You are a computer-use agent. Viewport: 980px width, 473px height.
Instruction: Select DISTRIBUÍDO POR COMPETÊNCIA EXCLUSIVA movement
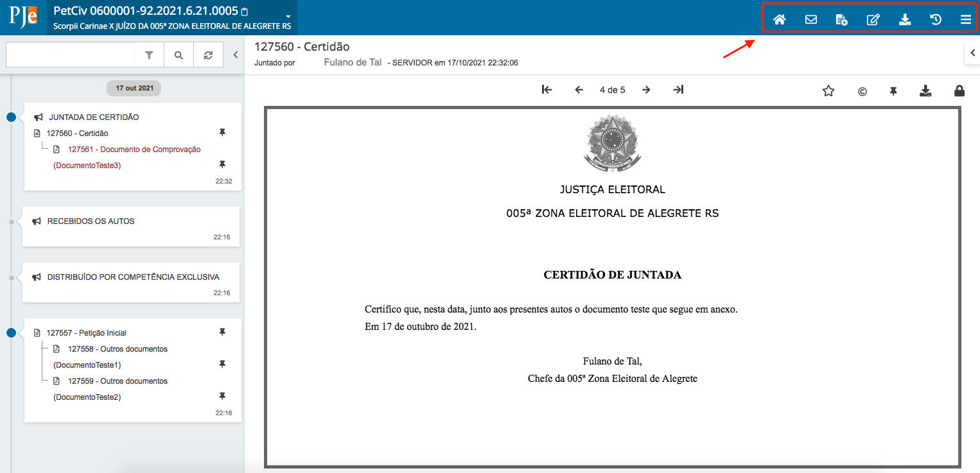(x=133, y=277)
